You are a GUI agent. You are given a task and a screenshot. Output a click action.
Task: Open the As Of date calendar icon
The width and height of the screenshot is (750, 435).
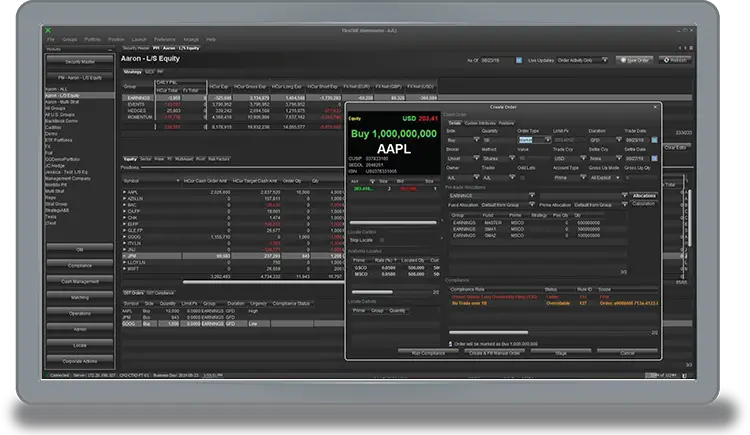coord(518,60)
